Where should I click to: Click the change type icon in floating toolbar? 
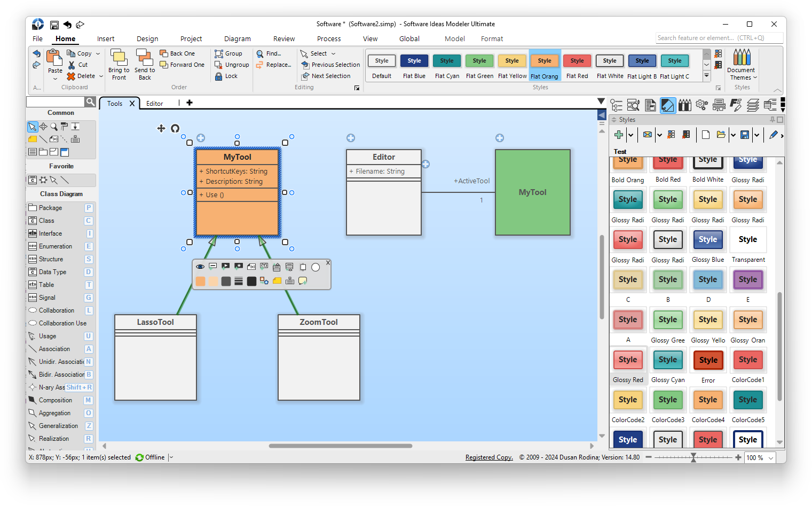pyautogui.click(x=264, y=281)
